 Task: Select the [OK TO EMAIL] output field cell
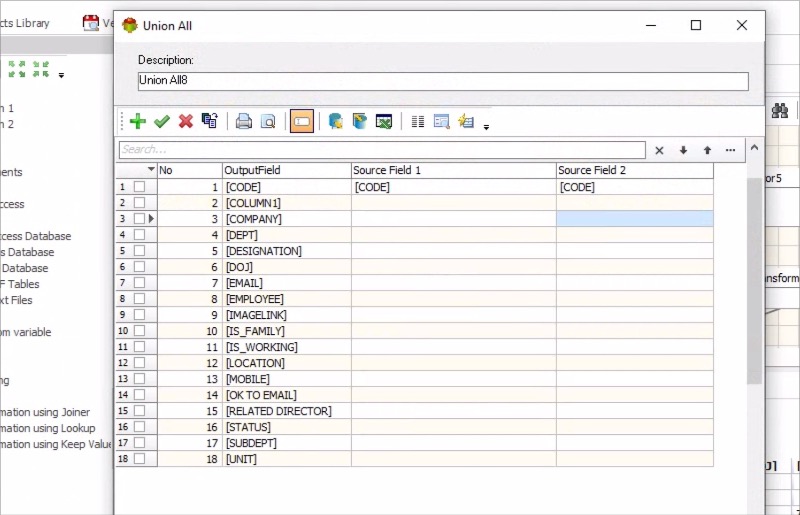287,395
